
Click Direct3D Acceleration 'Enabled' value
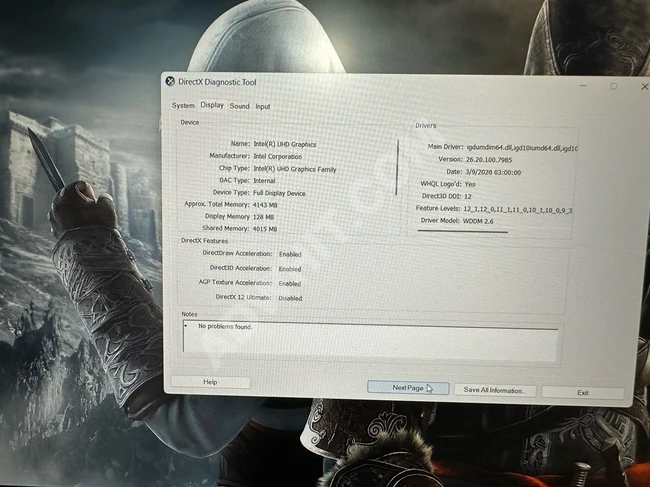(290, 269)
